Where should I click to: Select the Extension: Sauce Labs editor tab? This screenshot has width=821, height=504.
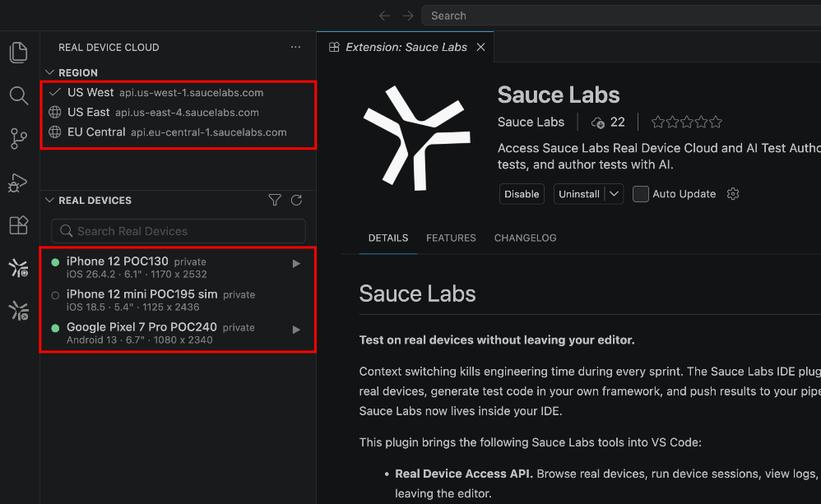click(406, 47)
